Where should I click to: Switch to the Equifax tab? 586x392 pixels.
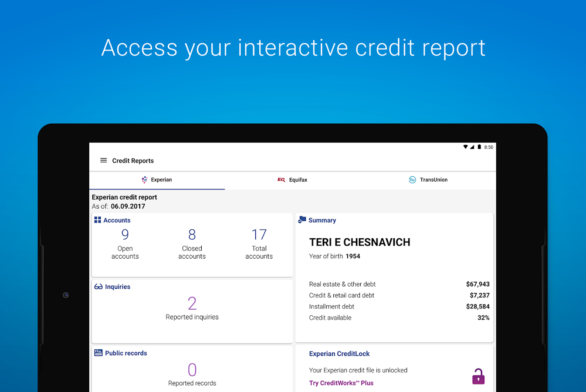[x=293, y=180]
